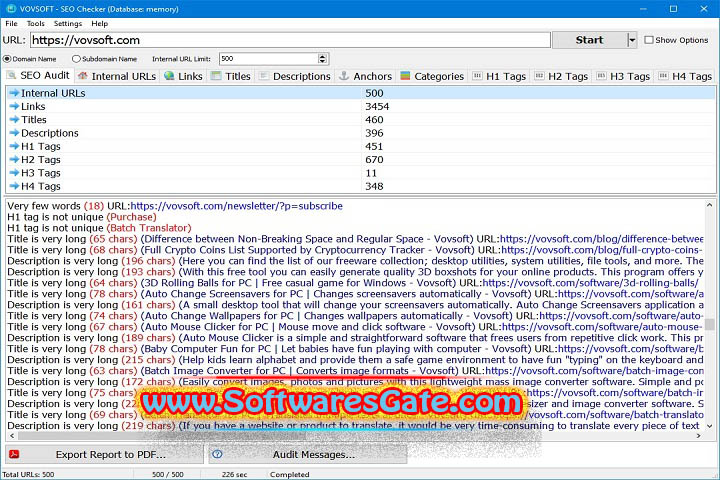720x480 pixels.
Task: Select the Titles count 460
Action: tap(374, 119)
